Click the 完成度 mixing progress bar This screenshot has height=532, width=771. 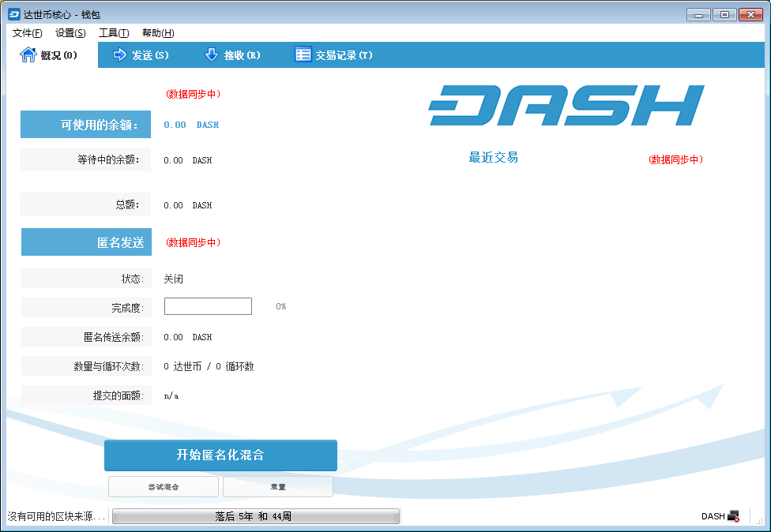coord(208,306)
